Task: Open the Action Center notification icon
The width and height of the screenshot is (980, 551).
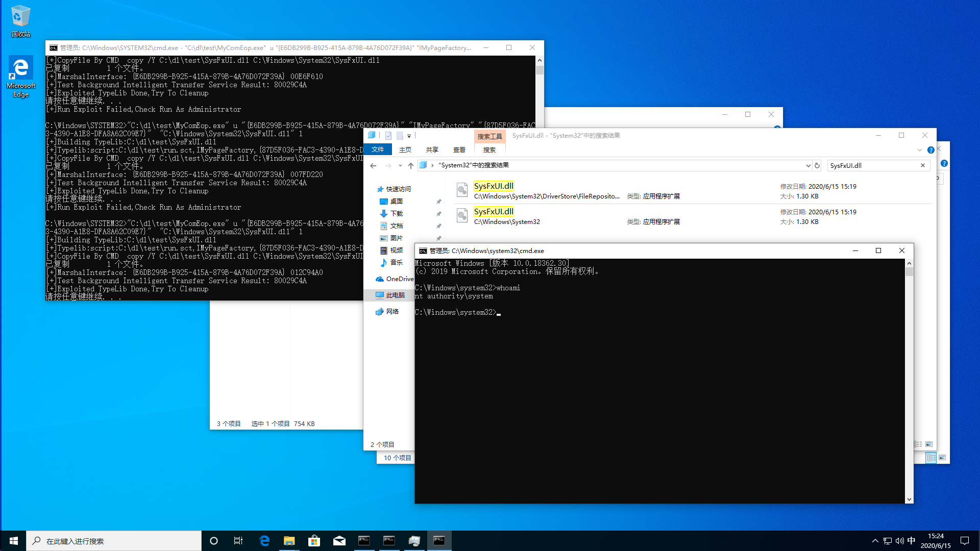Action: 965,541
